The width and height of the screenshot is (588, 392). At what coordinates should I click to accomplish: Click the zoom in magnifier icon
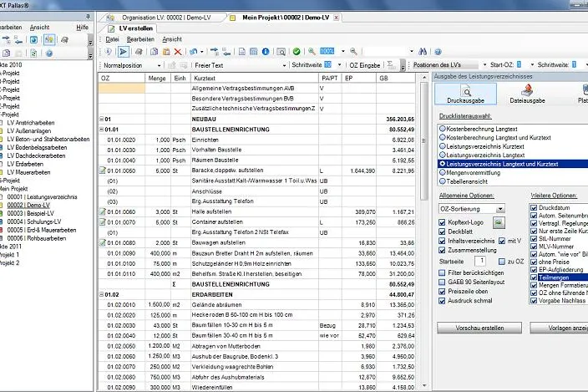pyautogui.click(x=312, y=51)
